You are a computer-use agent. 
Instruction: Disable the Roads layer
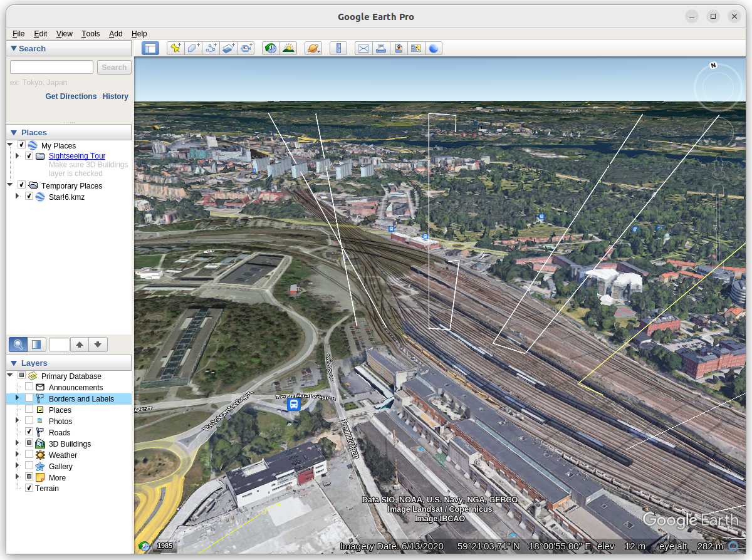pyautogui.click(x=29, y=432)
